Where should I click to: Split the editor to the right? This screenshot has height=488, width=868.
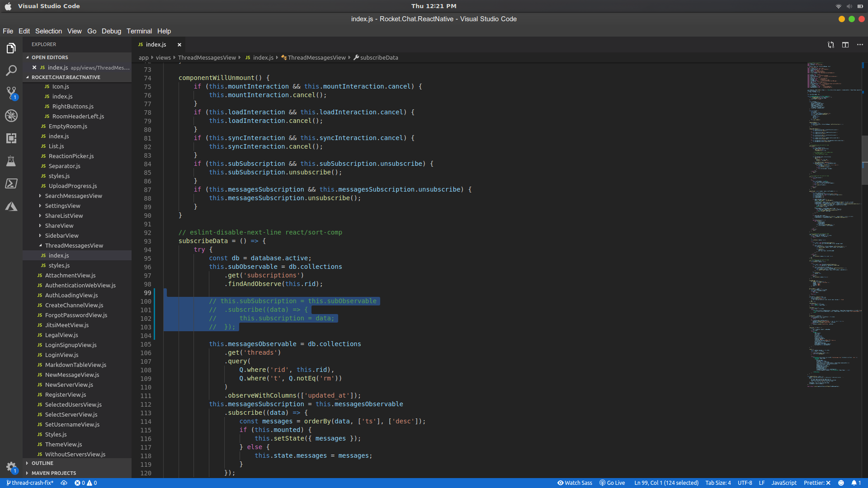845,45
